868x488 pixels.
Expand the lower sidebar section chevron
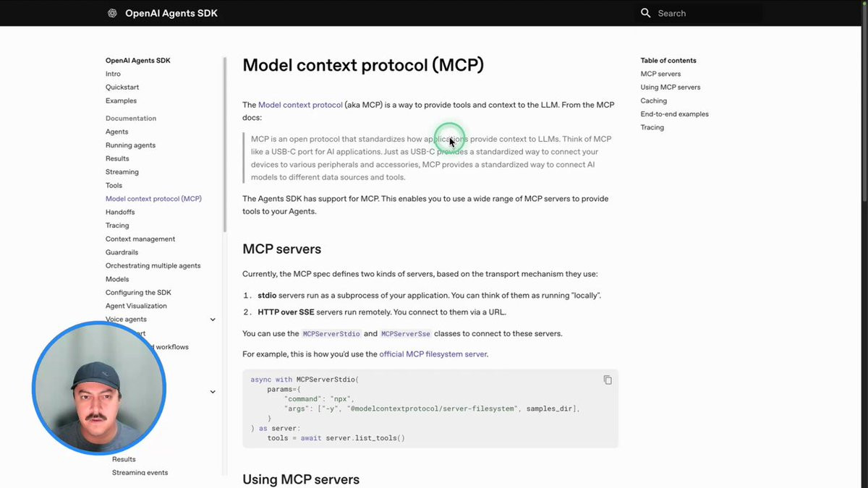point(213,392)
